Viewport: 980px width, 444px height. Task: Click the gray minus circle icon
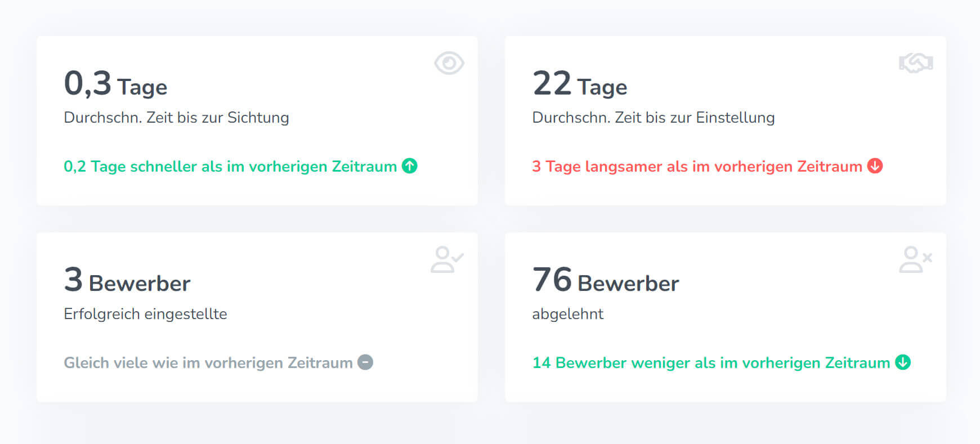(365, 362)
